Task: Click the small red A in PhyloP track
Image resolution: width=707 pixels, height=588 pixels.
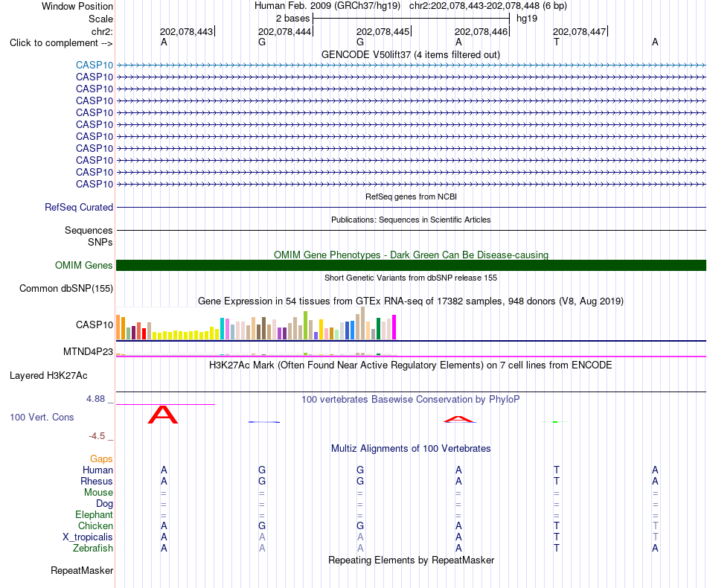Action: (458, 419)
